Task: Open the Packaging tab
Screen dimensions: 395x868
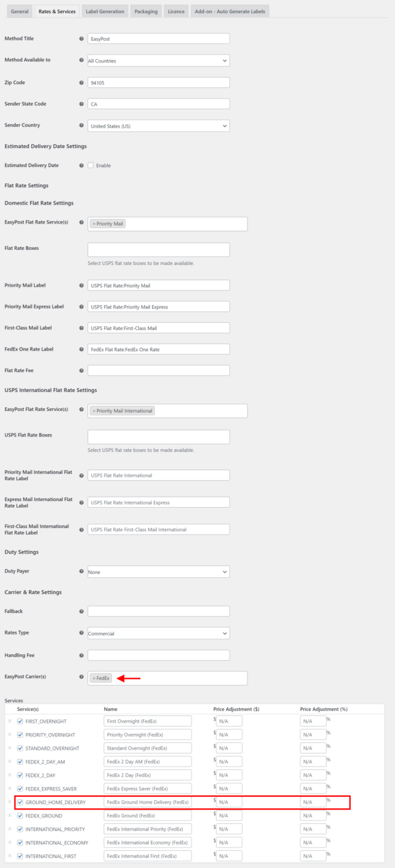Action: [x=145, y=11]
